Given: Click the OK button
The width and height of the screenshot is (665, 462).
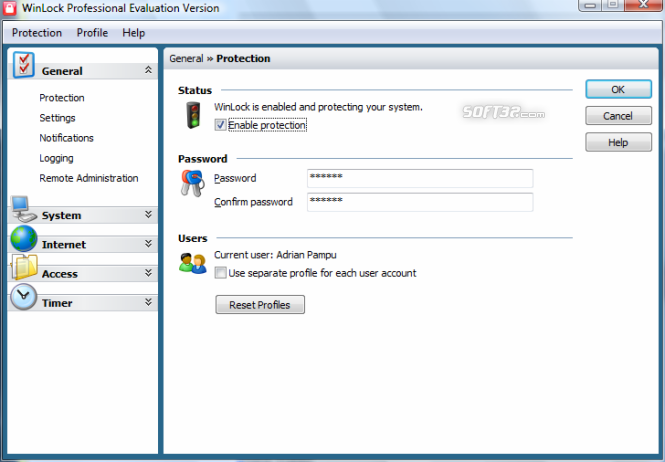Looking at the screenshot, I should pos(618,90).
